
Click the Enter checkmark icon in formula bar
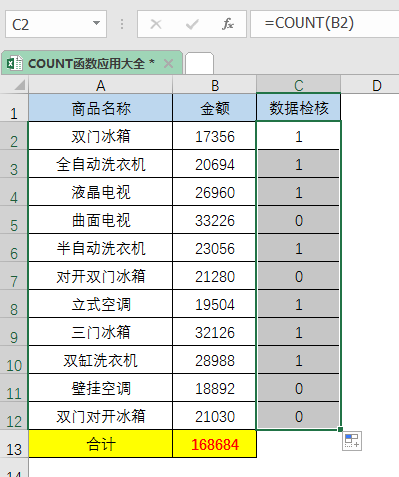coord(192,24)
